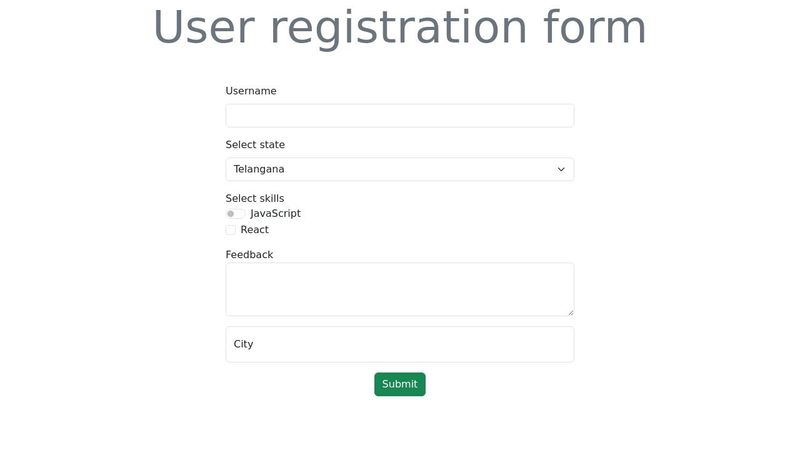Click the Username label
Screen dimensions: 800x450
tap(251, 91)
